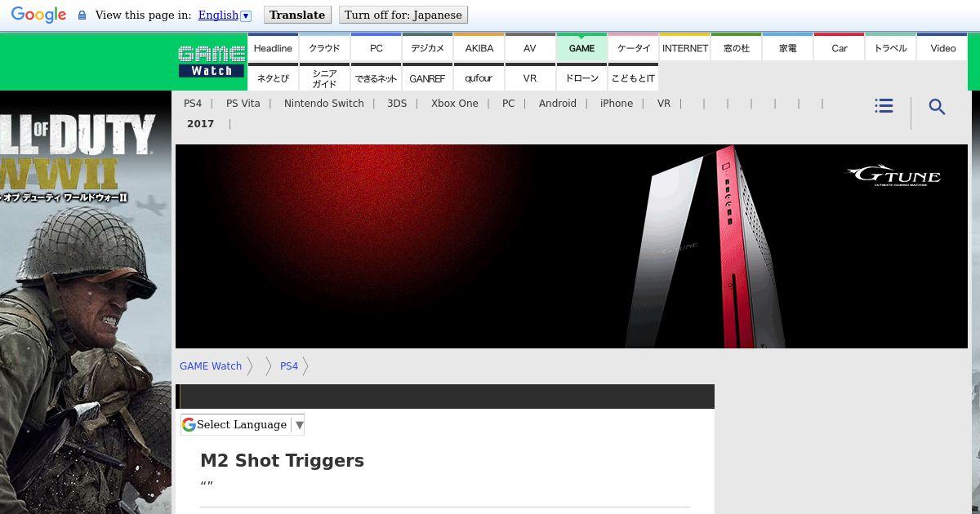Viewport: 980px width, 514px height.
Task: Open the クラウド tab
Action: (324, 47)
